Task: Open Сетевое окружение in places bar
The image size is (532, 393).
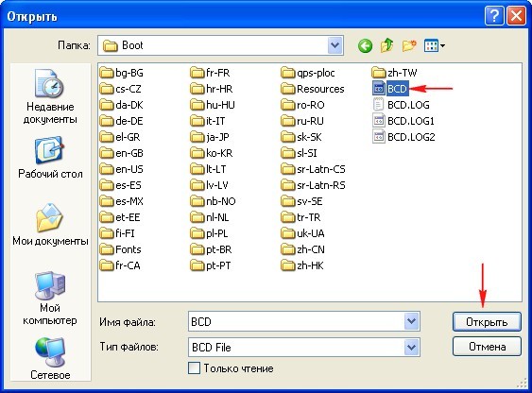Action: coord(50,358)
